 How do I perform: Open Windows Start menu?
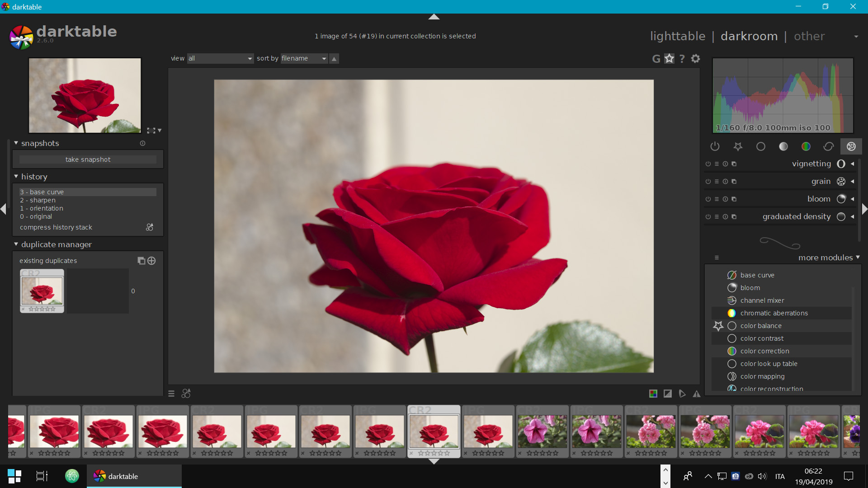tap(14, 476)
